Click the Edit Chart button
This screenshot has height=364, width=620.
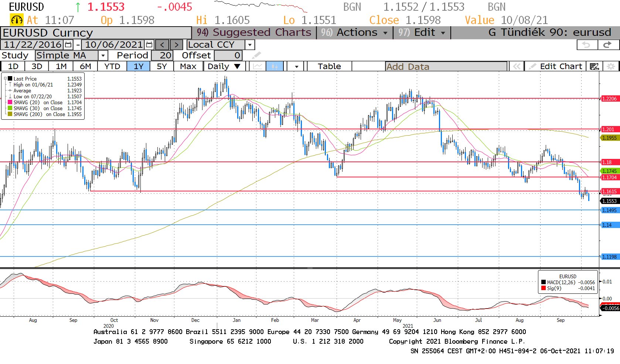click(555, 67)
